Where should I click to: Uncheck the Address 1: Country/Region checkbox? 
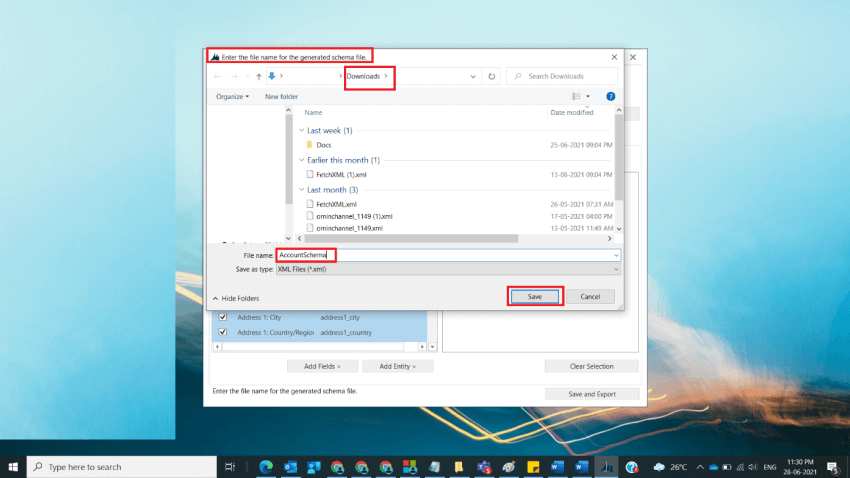222,332
